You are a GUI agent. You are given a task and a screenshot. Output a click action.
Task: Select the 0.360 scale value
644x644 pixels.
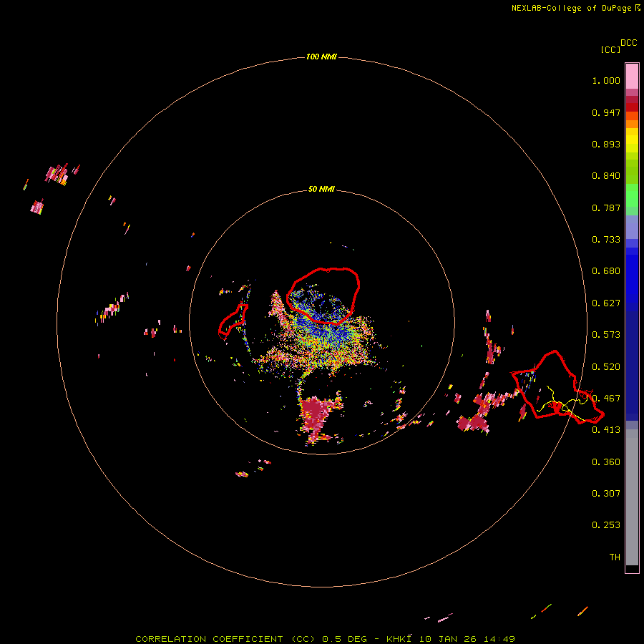click(606, 462)
